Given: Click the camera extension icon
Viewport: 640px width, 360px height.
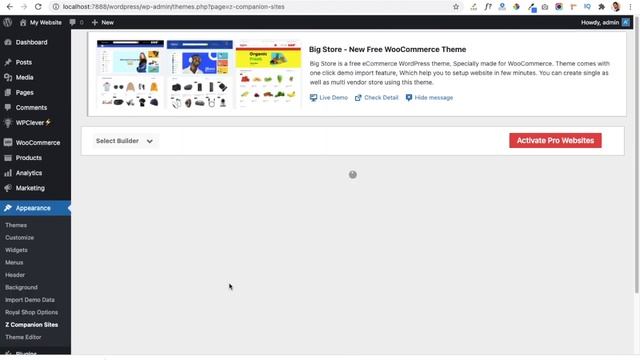Looking at the screenshot, I should [x=545, y=7].
